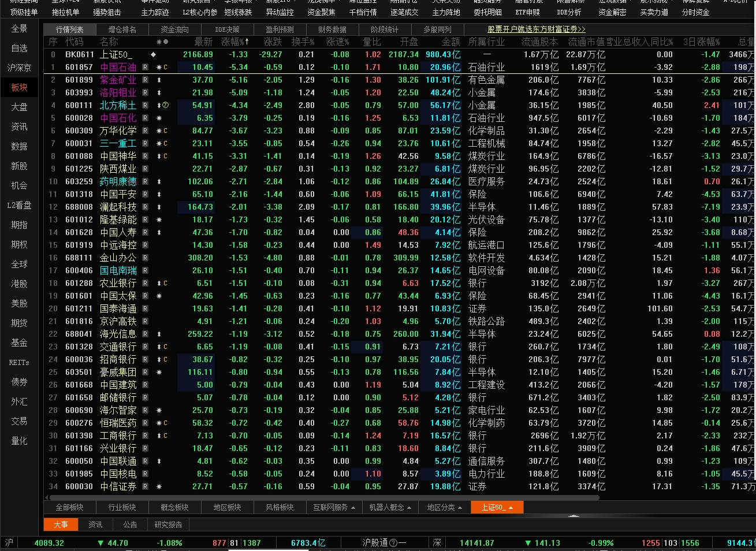Screen dimensions: 756x551
Task: Click the star marker in 豪威集团 row
Action: (159, 372)
